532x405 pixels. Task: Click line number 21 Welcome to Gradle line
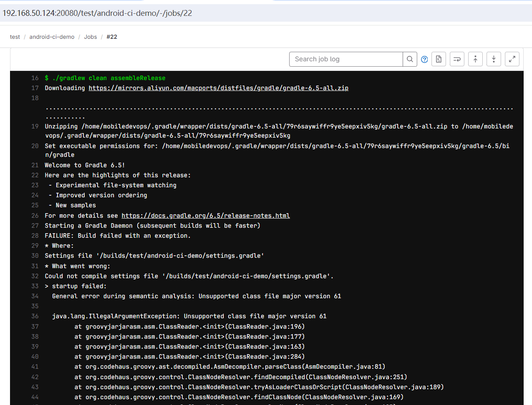(x=35, y=165)
